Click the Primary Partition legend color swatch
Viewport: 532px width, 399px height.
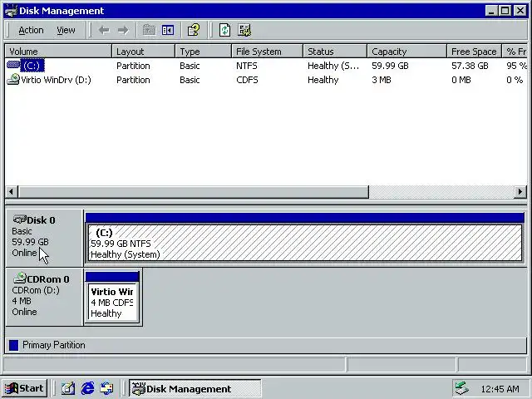[x=13, y=345]
